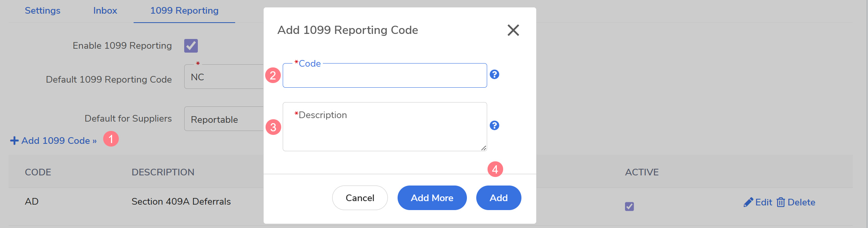
Task: Switch to the Settings tab
Action: click(x=42, y=11)
